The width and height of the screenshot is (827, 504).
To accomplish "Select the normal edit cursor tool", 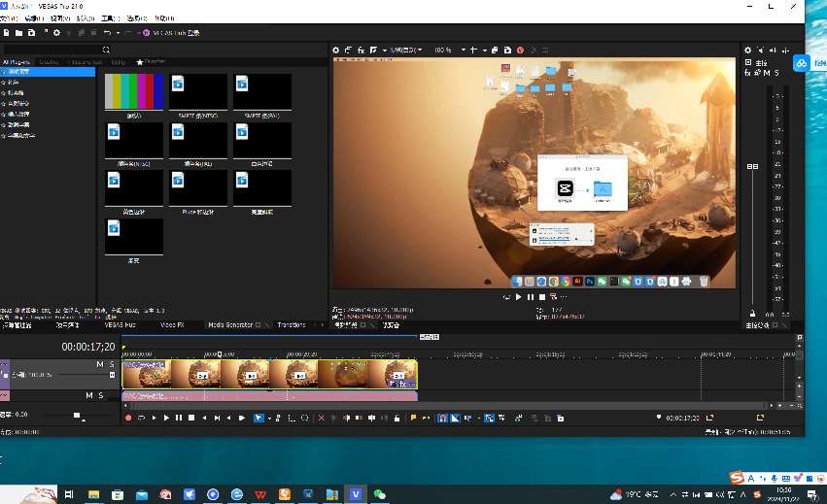I will tap(259, 418).
